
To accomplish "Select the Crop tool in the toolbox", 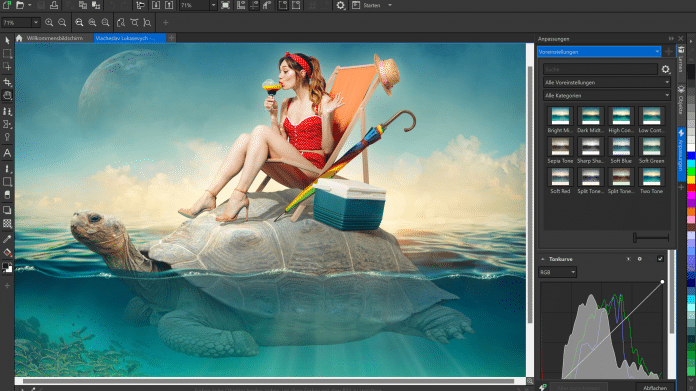I will tap(7, 82).
